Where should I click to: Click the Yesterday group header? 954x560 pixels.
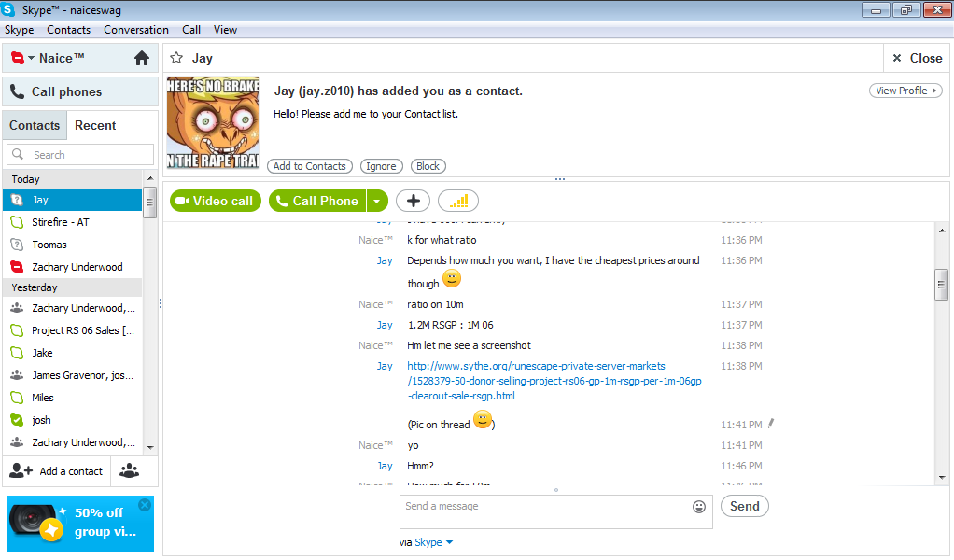[73, 287]
